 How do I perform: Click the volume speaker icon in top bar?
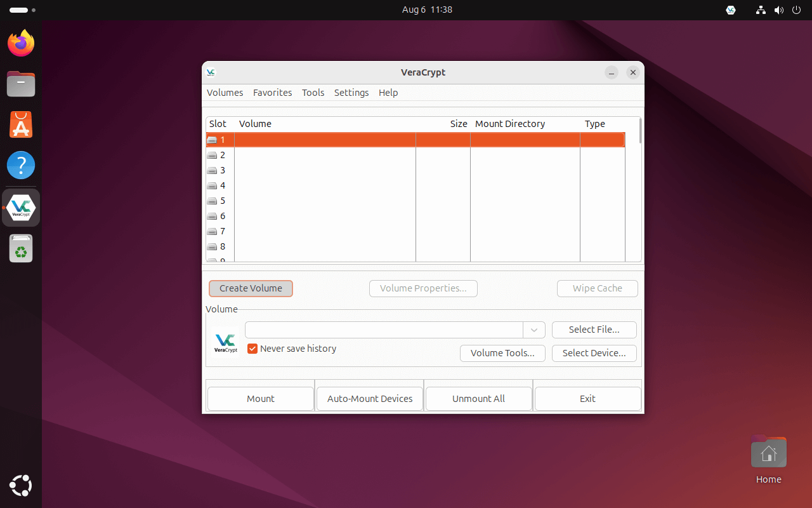click(779, 10)
